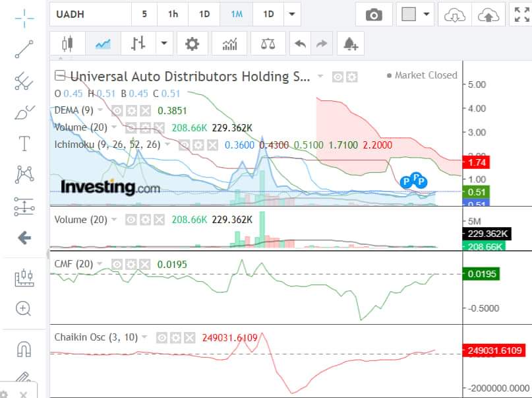Expand CMF (20) options arrow
Viewport: 532px width, 398px height.
(100, 263)
